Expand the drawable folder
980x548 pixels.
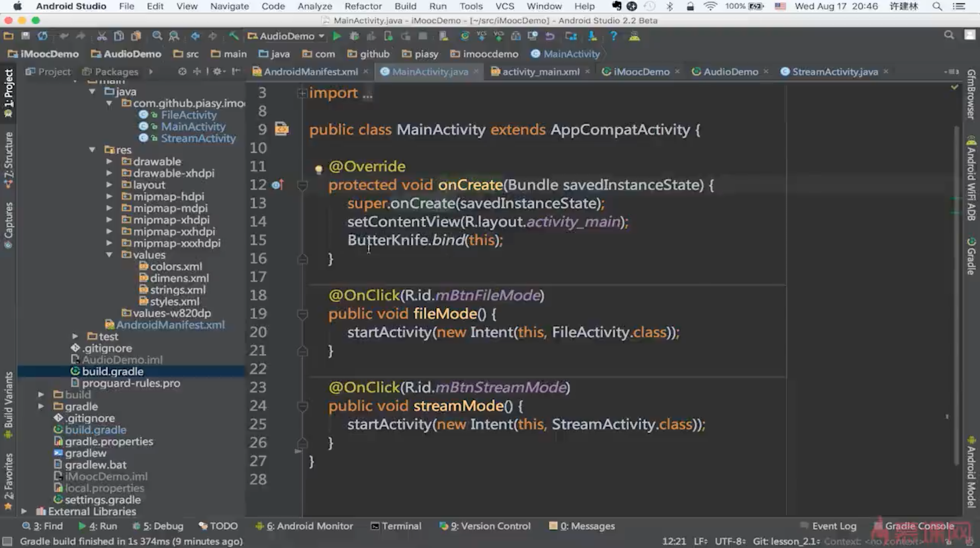click(109, 161)
